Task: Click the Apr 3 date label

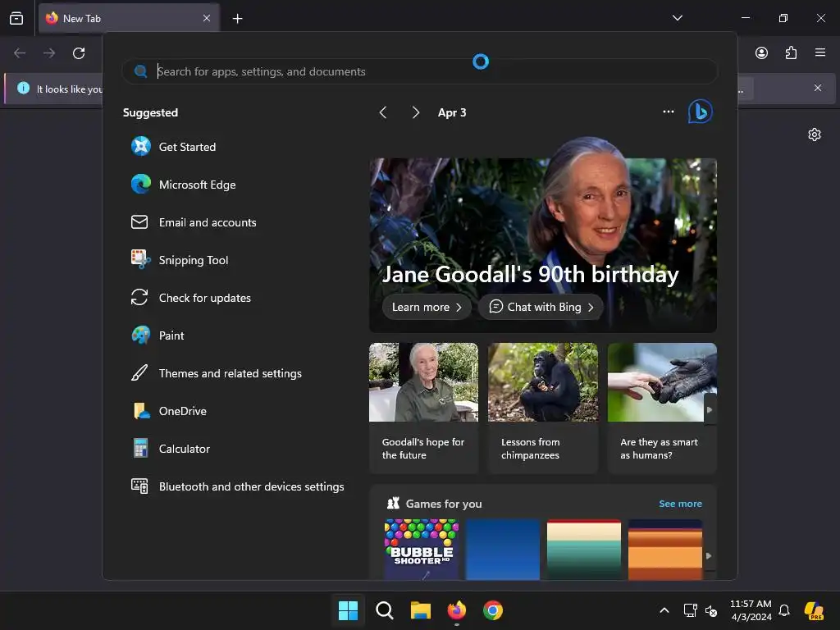Action: [452, 112]
